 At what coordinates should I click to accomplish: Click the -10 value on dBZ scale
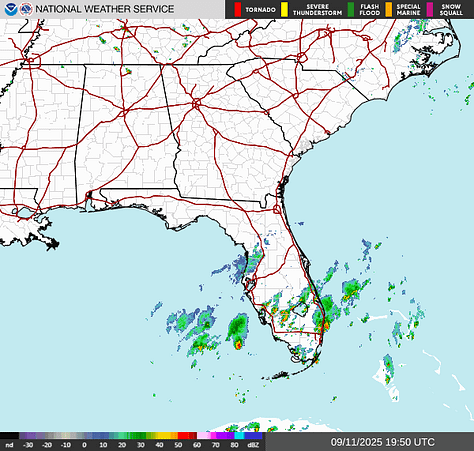click(x=66, y=445)
